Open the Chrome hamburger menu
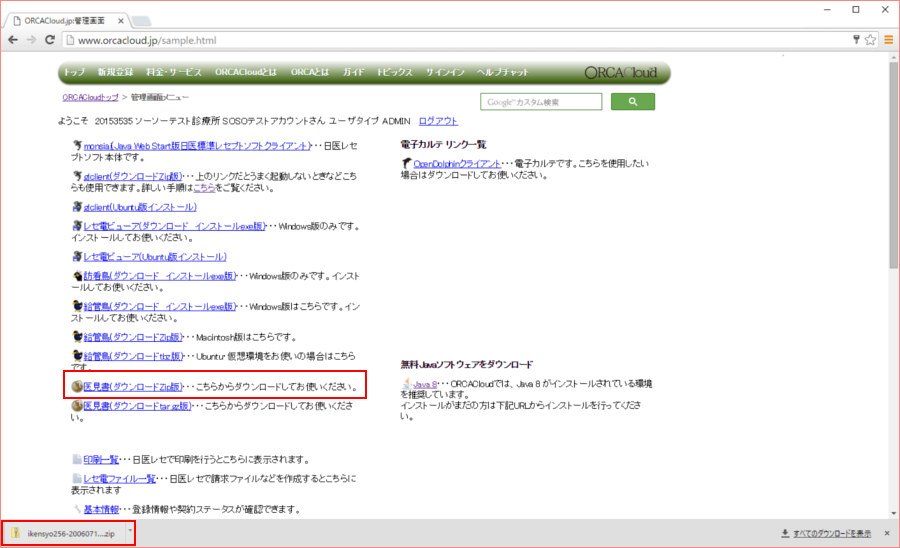The width and height of the screenshot is (900, 548). tap(888, 40)
